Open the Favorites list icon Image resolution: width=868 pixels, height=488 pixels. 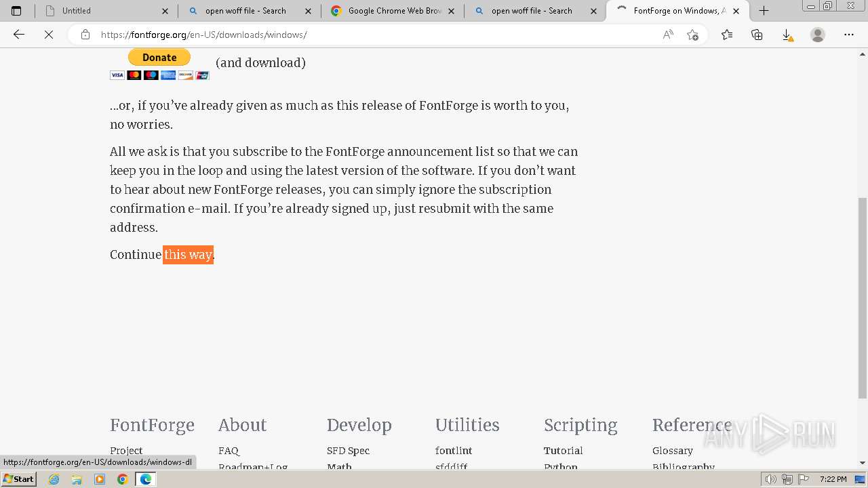(727, 35)
